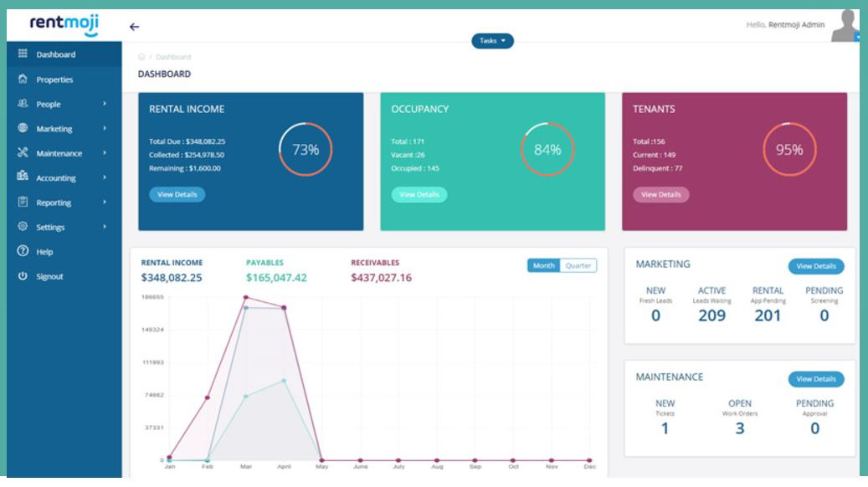
Task: Open Properties using the home icon
Action: pyautogui.click(x=25, y=80)
